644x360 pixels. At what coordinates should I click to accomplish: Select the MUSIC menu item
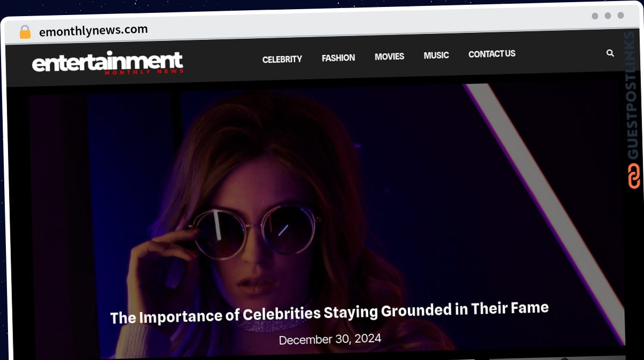[436, 55]
